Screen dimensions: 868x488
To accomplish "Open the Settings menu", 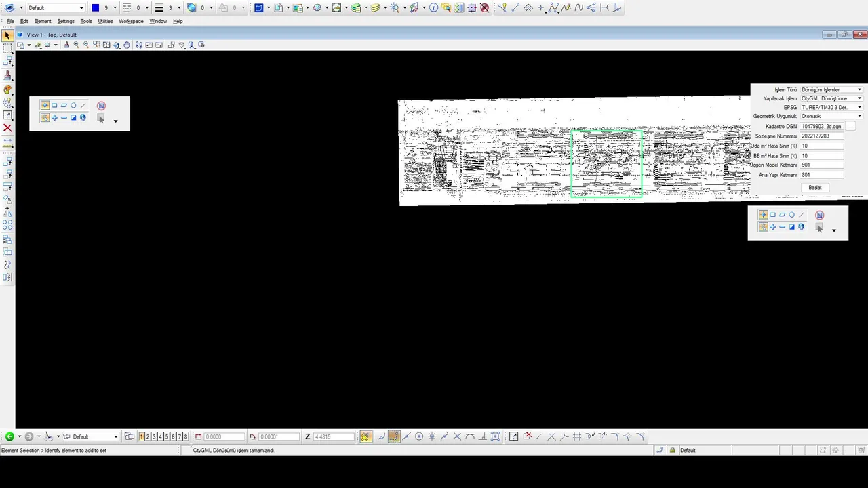I will click(x=66, y=21).
